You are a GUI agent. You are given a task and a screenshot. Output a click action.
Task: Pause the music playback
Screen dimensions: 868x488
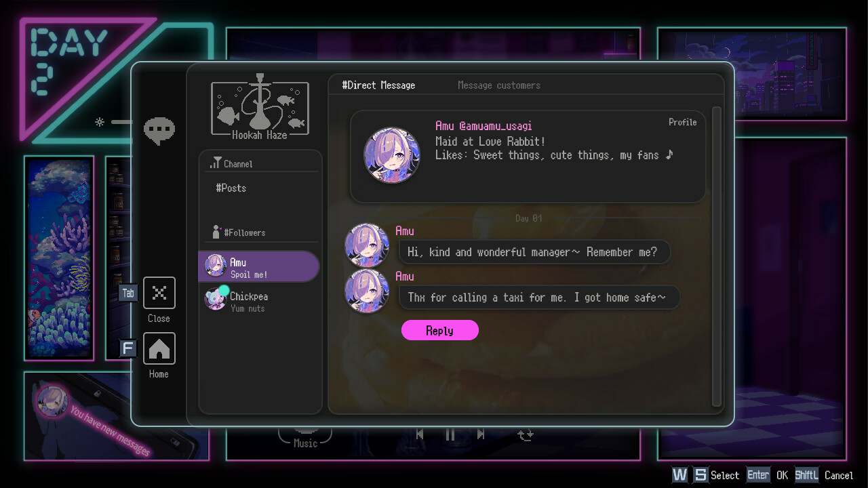[x=450, y=435]
